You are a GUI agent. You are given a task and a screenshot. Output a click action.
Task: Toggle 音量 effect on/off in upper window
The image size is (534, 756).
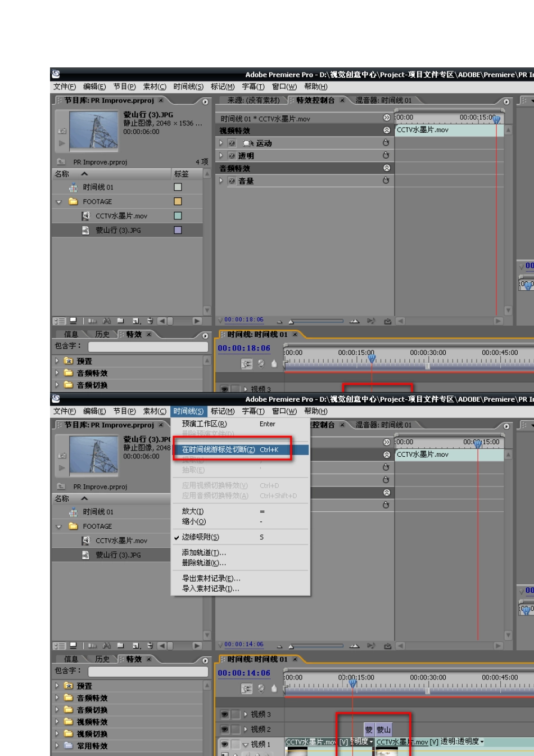[232, 181]
